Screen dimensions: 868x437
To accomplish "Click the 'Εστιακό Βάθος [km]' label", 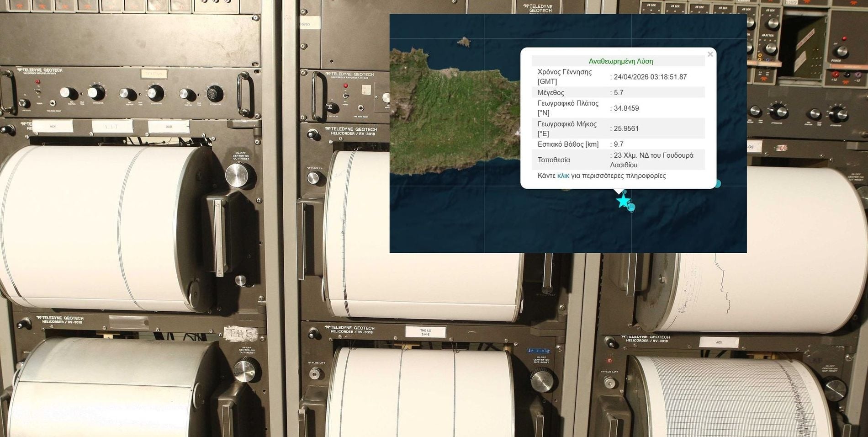I will point(568,144).
